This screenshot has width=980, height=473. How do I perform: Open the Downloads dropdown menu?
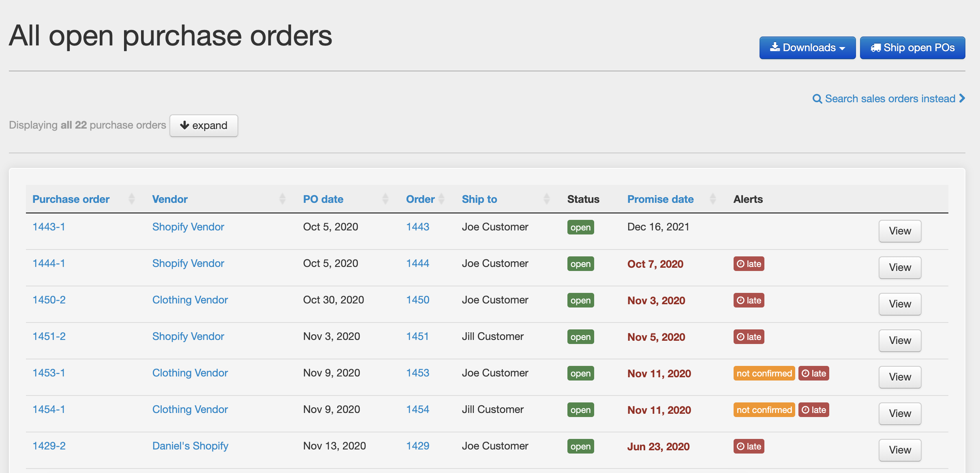[x=807, y=48]
